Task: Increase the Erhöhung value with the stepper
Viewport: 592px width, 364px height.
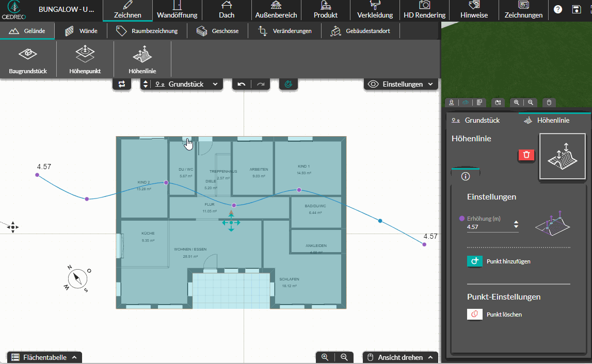Action: pos(516,222)
